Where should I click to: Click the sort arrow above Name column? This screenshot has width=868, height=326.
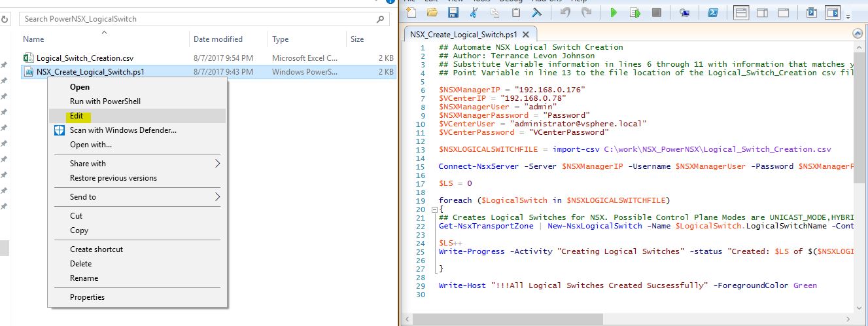[105, 31]
